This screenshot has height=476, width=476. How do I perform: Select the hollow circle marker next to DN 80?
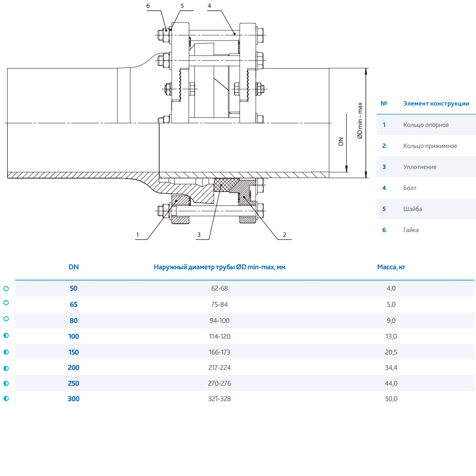pos(6,319)
